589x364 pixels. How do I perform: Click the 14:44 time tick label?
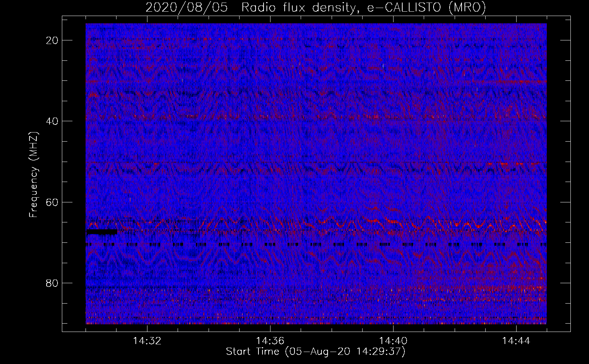[x=516, y=341]
